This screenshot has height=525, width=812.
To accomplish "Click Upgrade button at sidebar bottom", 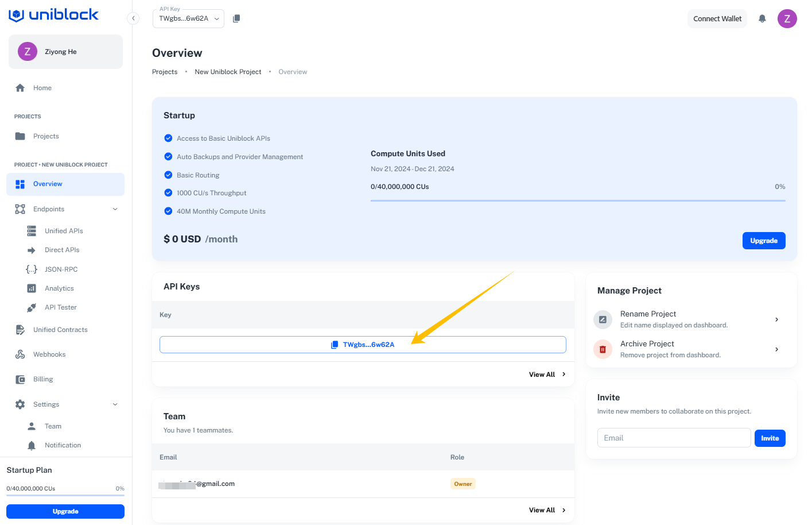I will pyautogui.click(x=65, y=511).
